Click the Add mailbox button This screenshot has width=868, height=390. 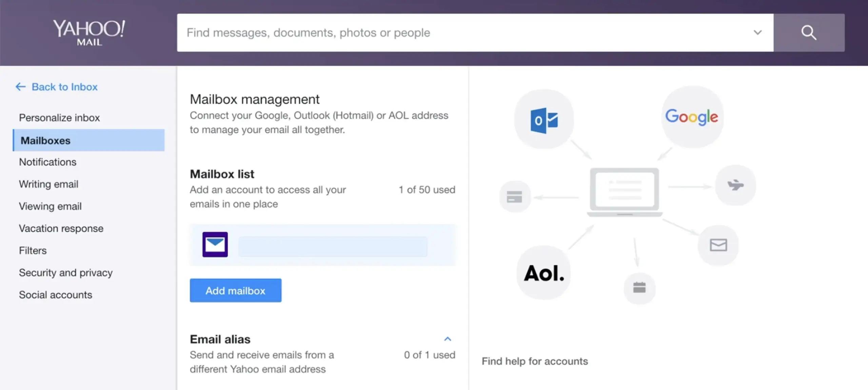point(236,290)
